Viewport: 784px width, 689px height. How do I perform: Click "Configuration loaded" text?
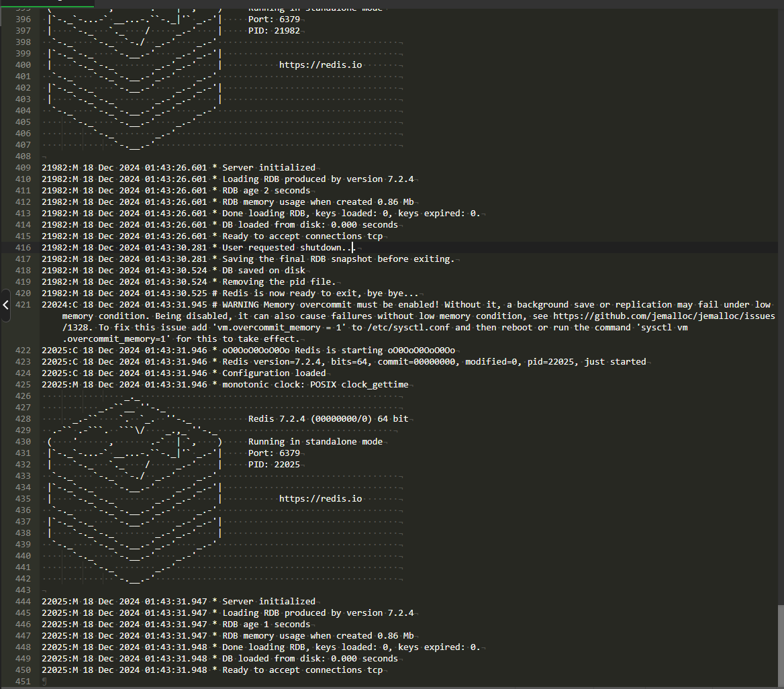pos(274,374)
